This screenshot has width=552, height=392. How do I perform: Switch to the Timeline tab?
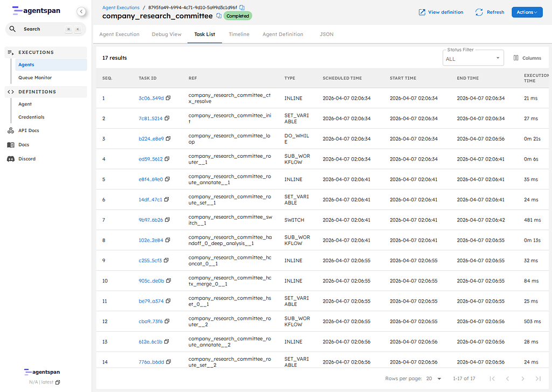pyautogui.click(x=239, y=34)
